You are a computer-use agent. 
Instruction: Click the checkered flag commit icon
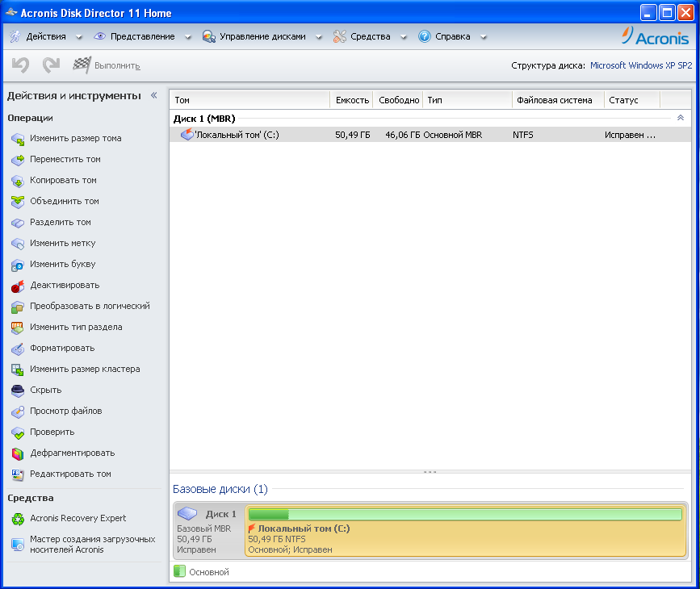pyautogui.click(x=82, y=65)
